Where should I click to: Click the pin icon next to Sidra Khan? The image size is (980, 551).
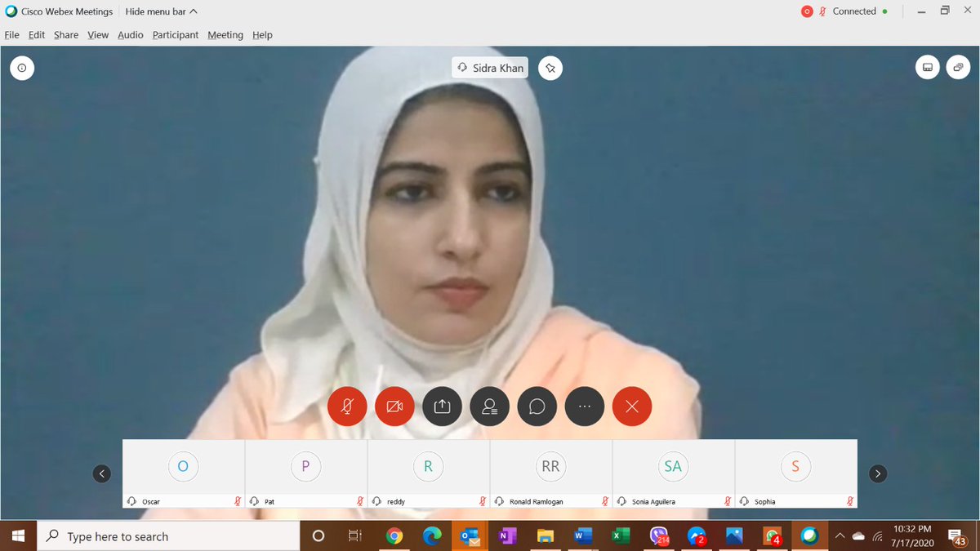coord(550,68)
